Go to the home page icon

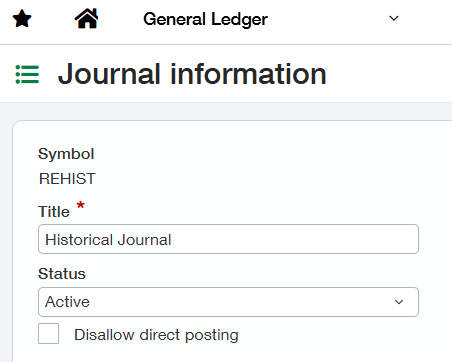click(86, 18)
